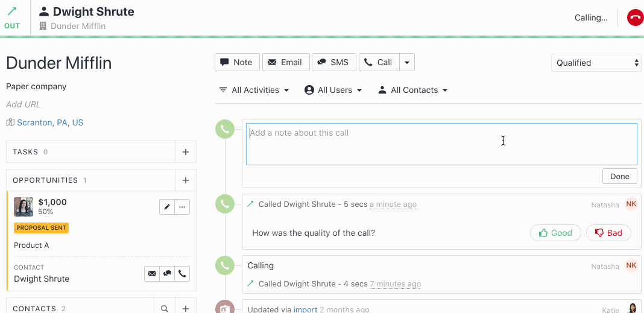This screenshot has height=313, width=644.
Task: Start a new SMS message
Action: coord(334,63)
